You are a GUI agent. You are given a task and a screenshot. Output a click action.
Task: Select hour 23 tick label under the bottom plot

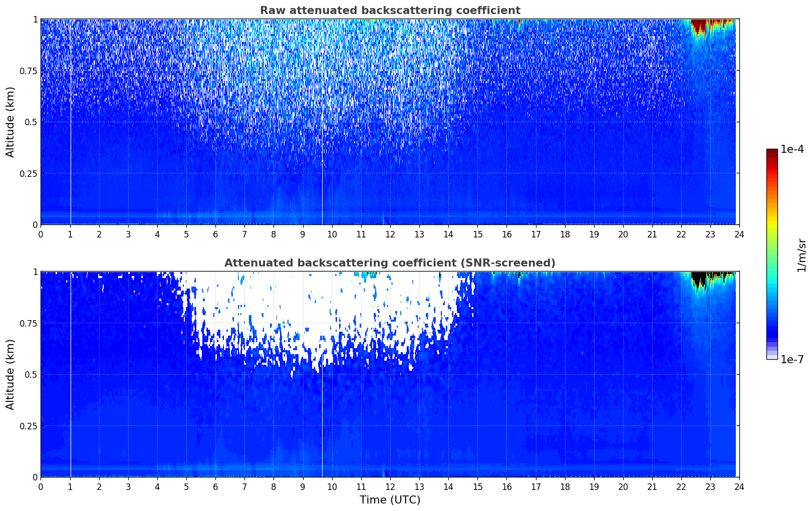tap(710, 486)
